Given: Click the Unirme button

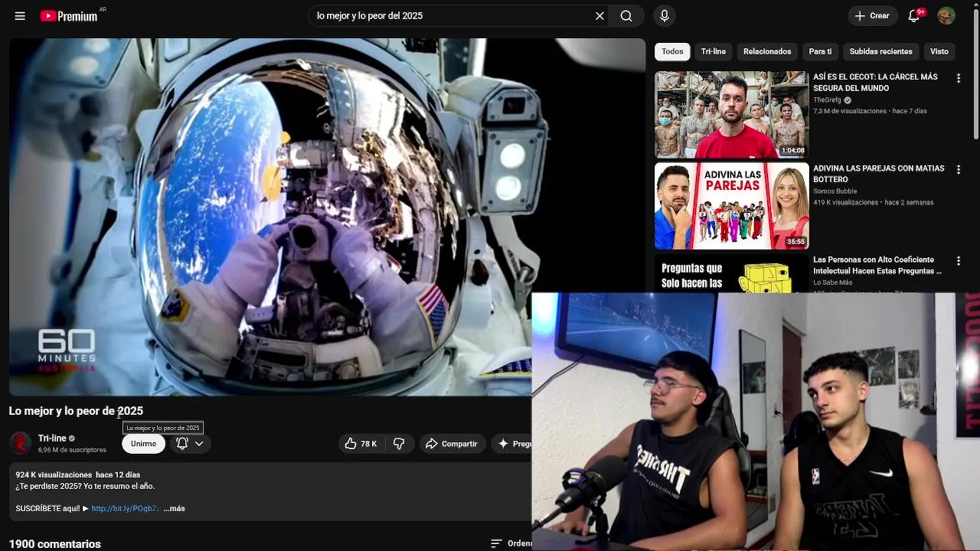Looking at the screenshot, I should (143, 444).
